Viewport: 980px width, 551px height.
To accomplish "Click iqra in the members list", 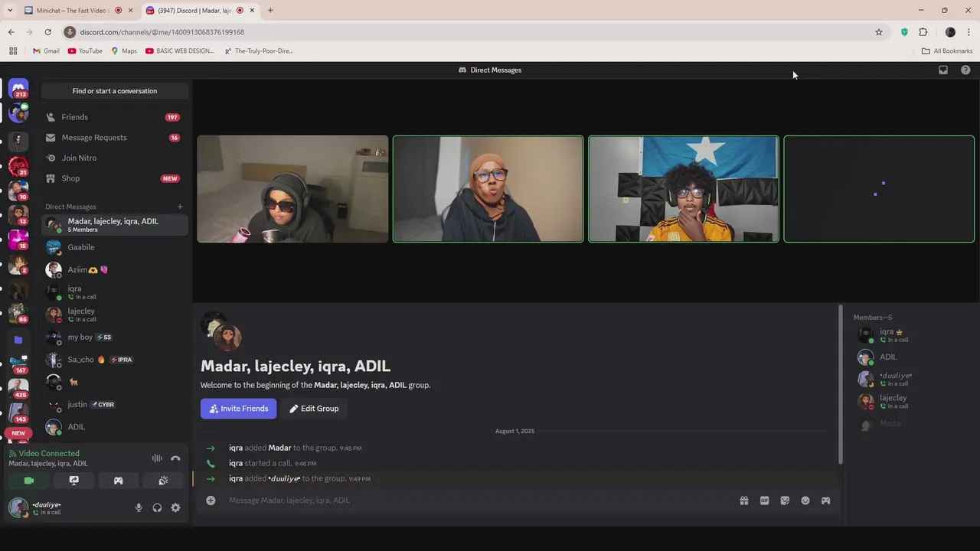I will (910, 335).
